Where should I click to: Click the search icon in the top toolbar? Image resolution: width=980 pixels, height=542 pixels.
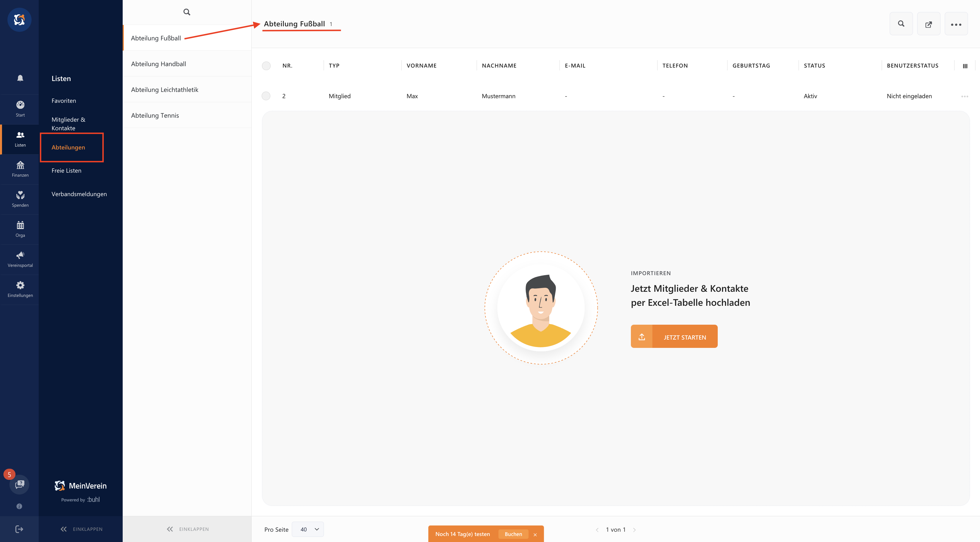pos(901,23)
